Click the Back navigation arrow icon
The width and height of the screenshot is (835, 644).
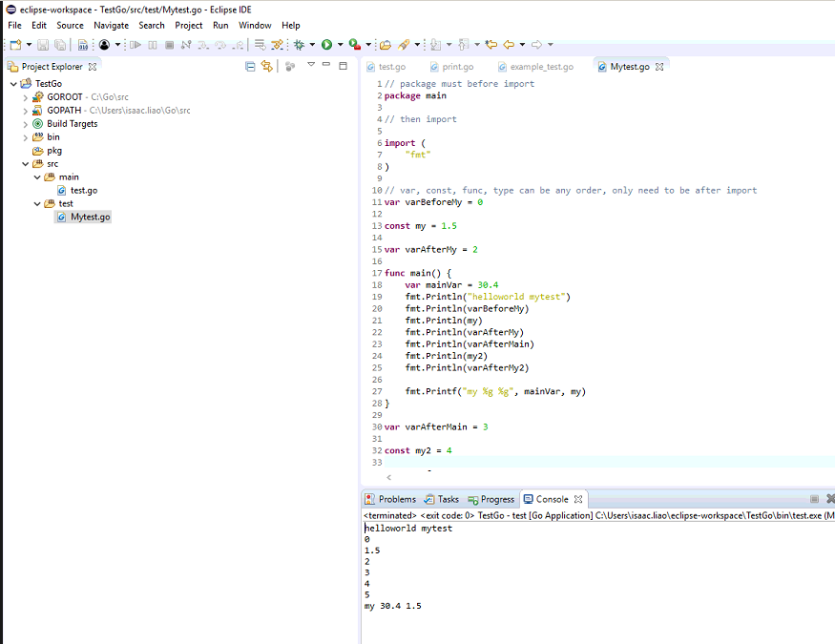508,45
